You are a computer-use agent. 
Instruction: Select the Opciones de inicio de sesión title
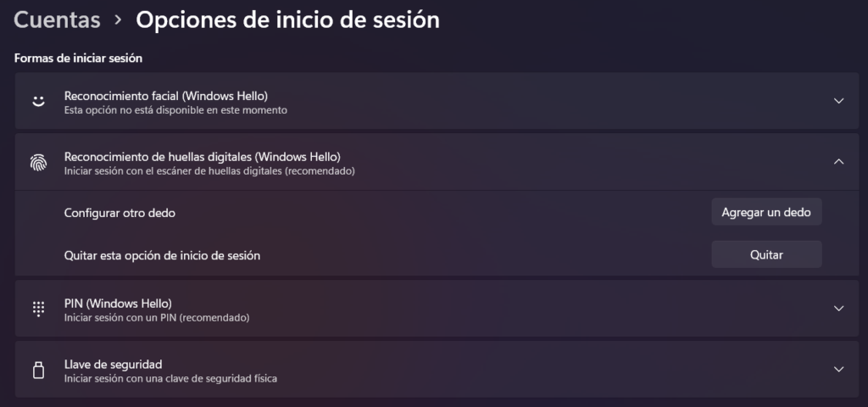(287, 20)
